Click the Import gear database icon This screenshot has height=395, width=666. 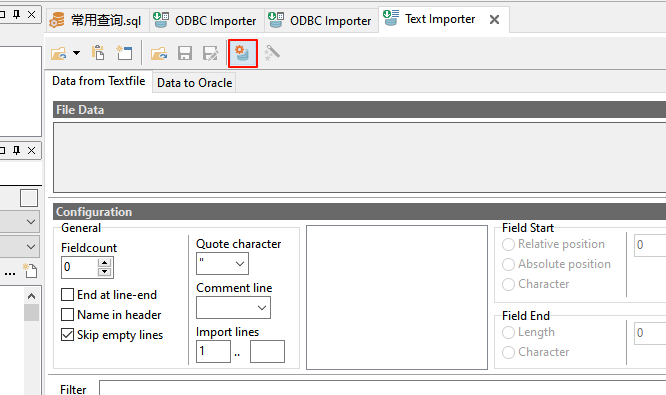pyautogui.click(x=243, y=53)
